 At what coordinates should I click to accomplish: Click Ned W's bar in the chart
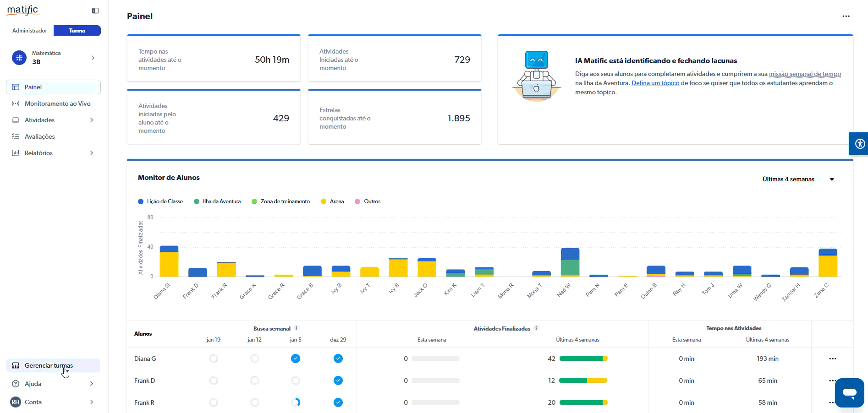(x=570, y=262)
